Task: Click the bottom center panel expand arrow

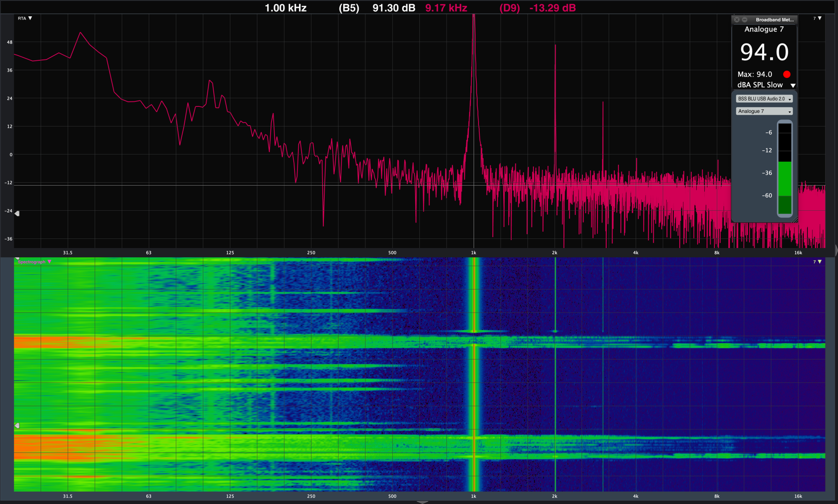Action: click(422, 501)
